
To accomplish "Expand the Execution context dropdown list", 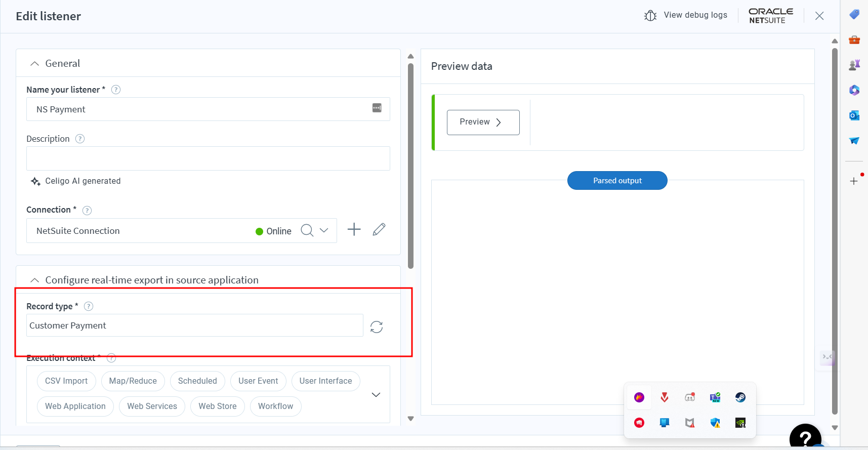I will [x=376, y=395].
